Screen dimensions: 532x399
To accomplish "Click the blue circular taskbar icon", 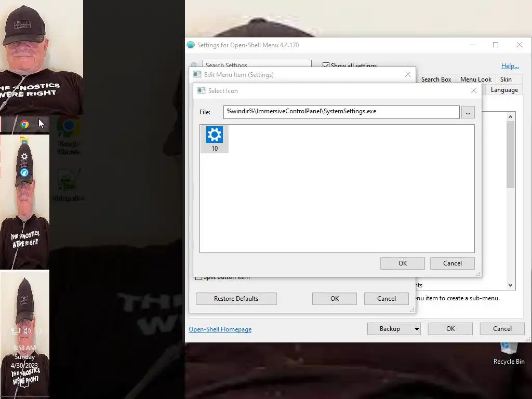I will coord(24,172).
